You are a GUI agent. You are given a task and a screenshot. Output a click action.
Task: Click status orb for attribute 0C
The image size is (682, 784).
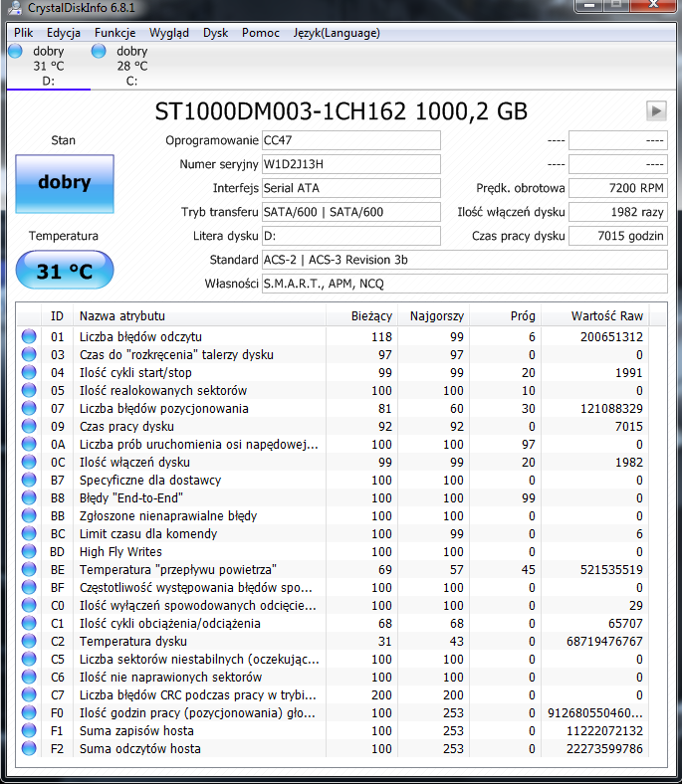pyautogui.click(x=29, y=462)
